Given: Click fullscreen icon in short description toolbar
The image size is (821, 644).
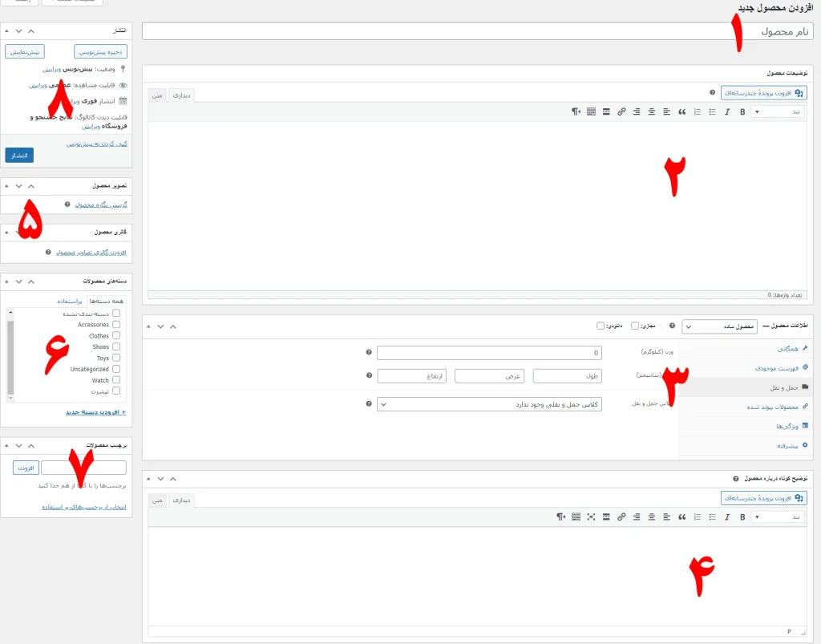Looking at the screenshot, I should pyautogui.click(x=591, y=517).
